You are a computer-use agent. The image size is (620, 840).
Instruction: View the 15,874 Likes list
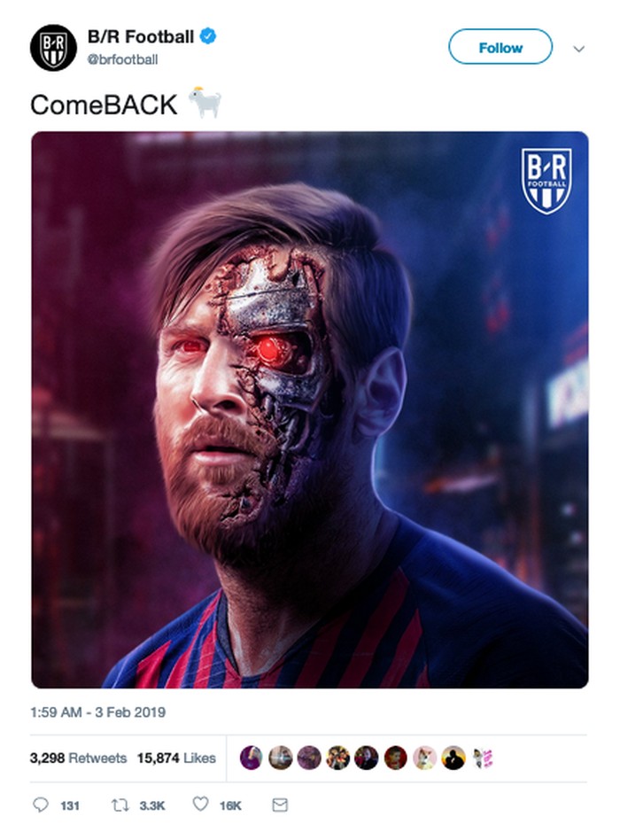coord(176,758)
